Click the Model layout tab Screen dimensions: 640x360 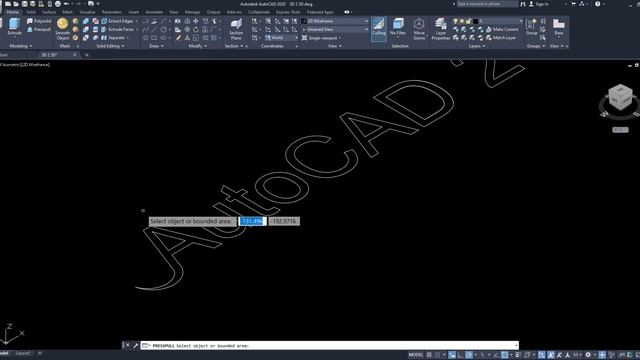click(4, 353)
